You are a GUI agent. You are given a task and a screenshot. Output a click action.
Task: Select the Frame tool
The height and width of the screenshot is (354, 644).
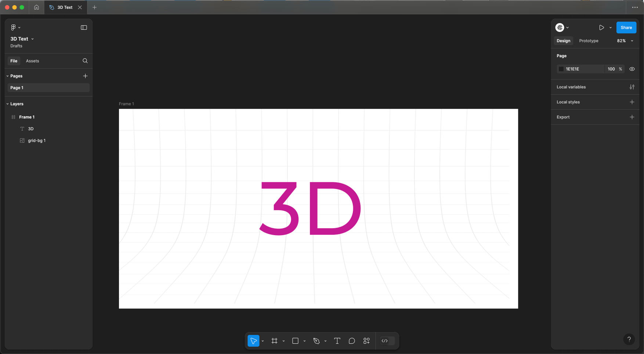coord(274,341)
